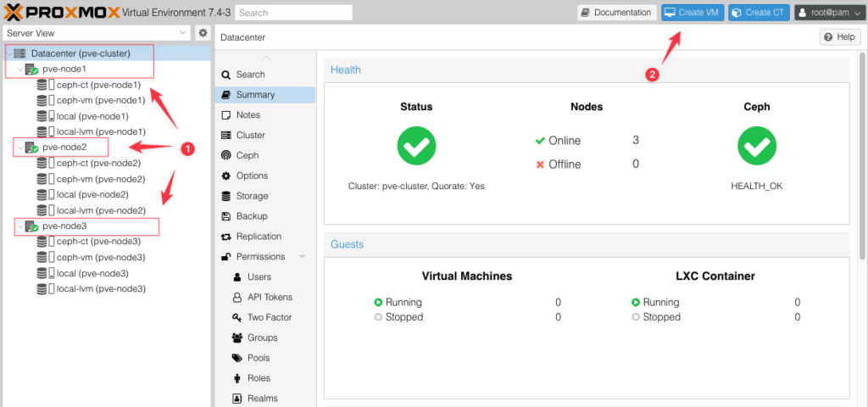Viewport: 868px width, 407px height.
Task: Click the green Status checkmark icon
Action: point(416,146)
